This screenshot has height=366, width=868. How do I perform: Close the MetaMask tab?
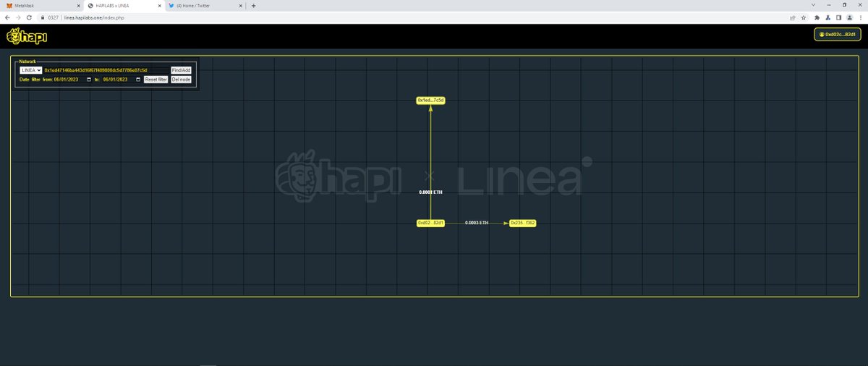[77, 5]
